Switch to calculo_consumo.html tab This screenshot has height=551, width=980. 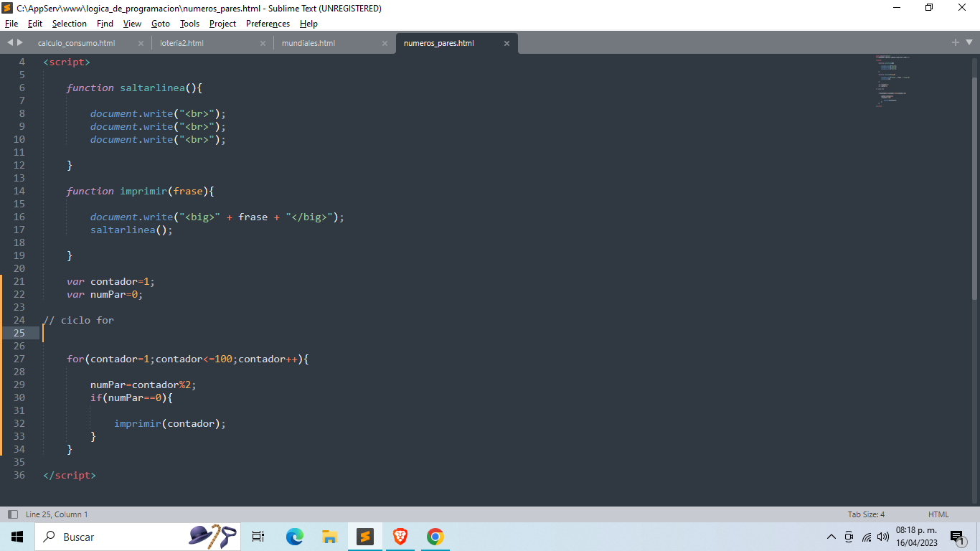76,43
